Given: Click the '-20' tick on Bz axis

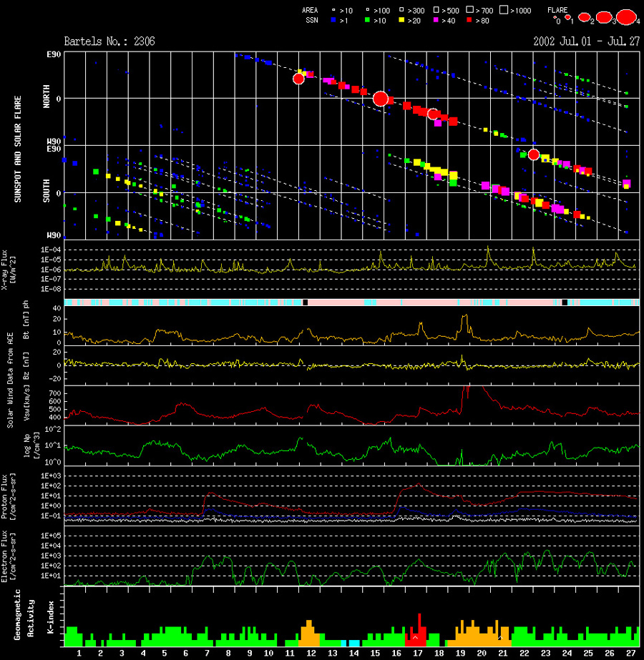Looking at the screenshot, I should tap(56, 379).
